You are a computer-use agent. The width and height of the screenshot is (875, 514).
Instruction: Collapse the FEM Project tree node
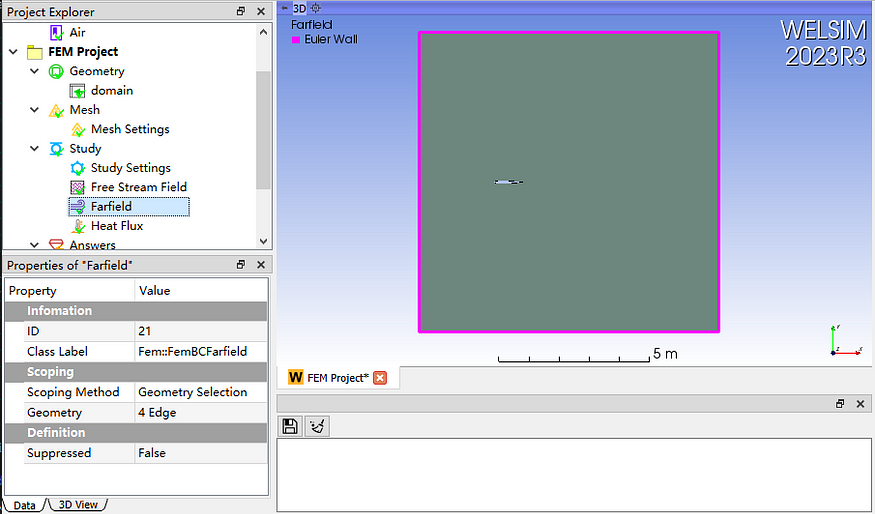13,52
